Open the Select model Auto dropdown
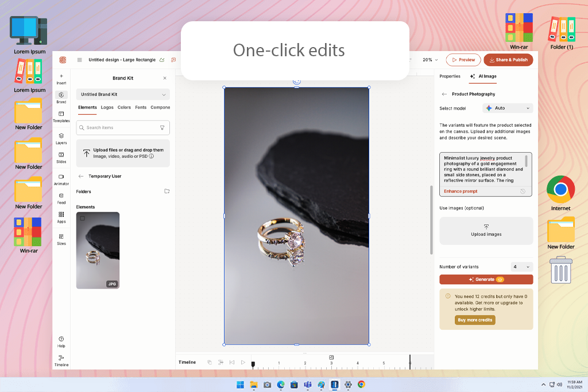588x392 pixels. coord(508,108)
